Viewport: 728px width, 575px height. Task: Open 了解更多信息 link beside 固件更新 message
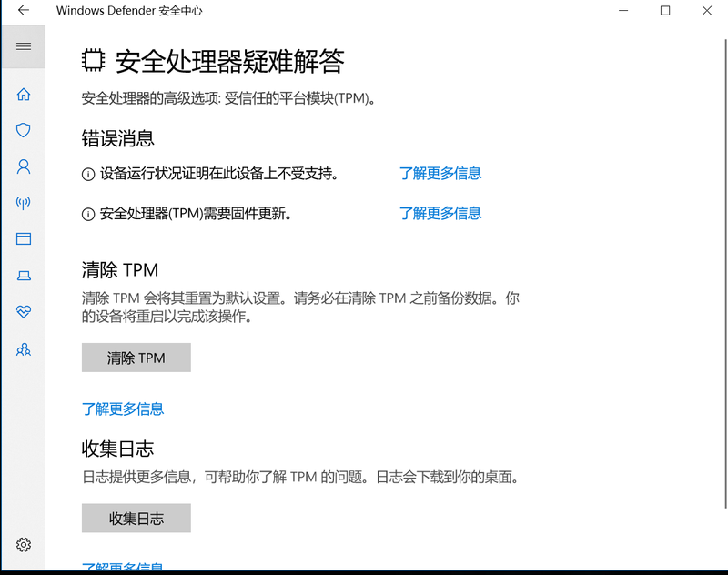click(x=440, y=214)
